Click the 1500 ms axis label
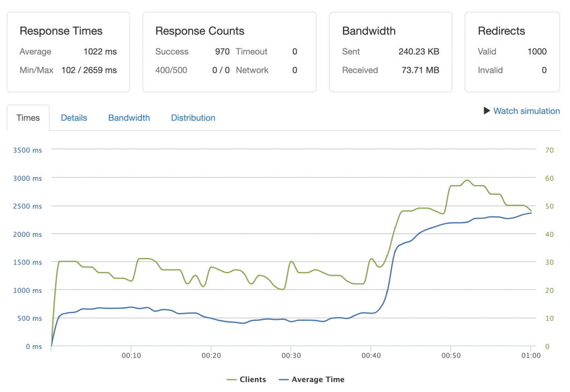Image resolution: width=570 pixels, height=392 pixels. pyautogui.click(x=27, y=262)
